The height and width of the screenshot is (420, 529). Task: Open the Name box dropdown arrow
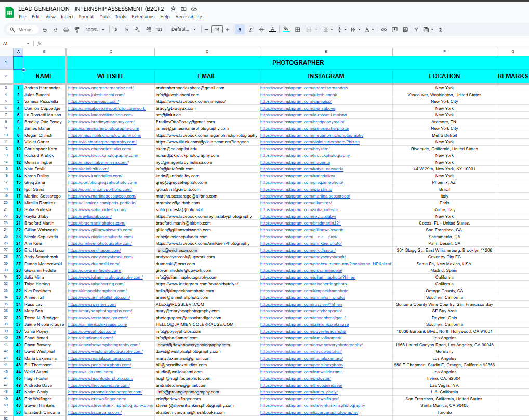28,43
